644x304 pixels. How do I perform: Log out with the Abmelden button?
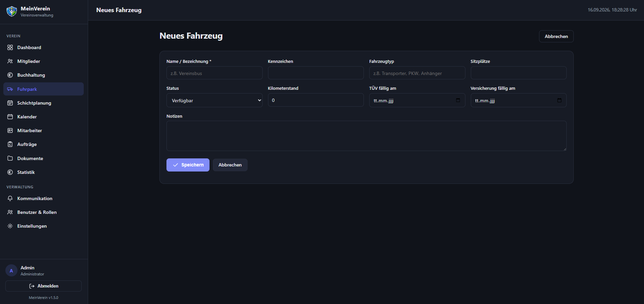[x=43, y=286]
